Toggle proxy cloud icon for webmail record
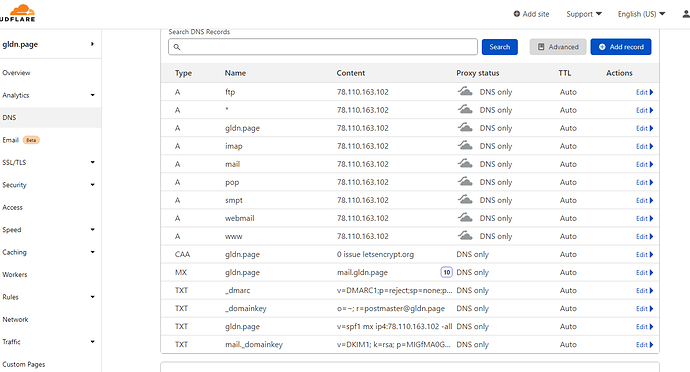The image size is (690, 372). pyautogui.click(x=465, y=218)
